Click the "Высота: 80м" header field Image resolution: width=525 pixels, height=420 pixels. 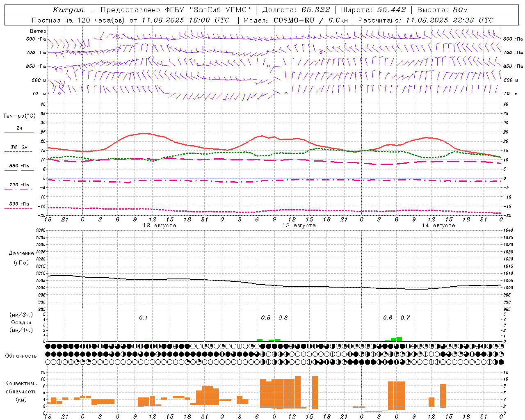pos(443,10)
